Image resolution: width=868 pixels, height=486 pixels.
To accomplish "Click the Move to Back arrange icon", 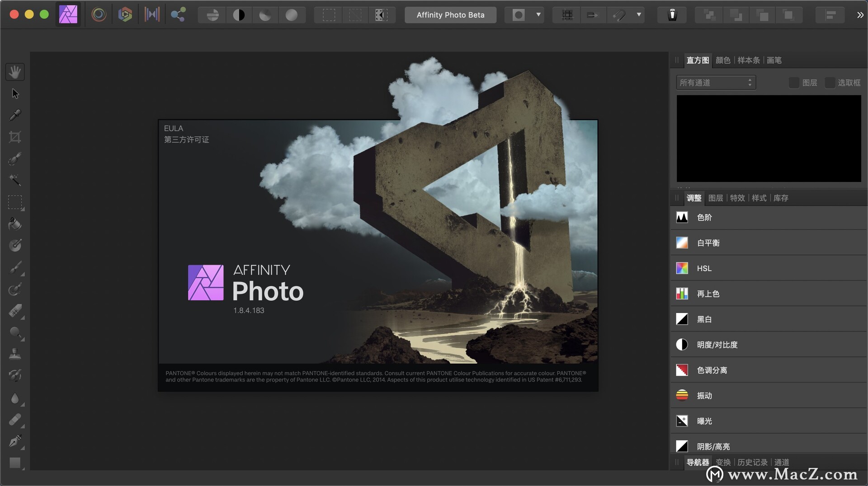I will tap(709, 15).
